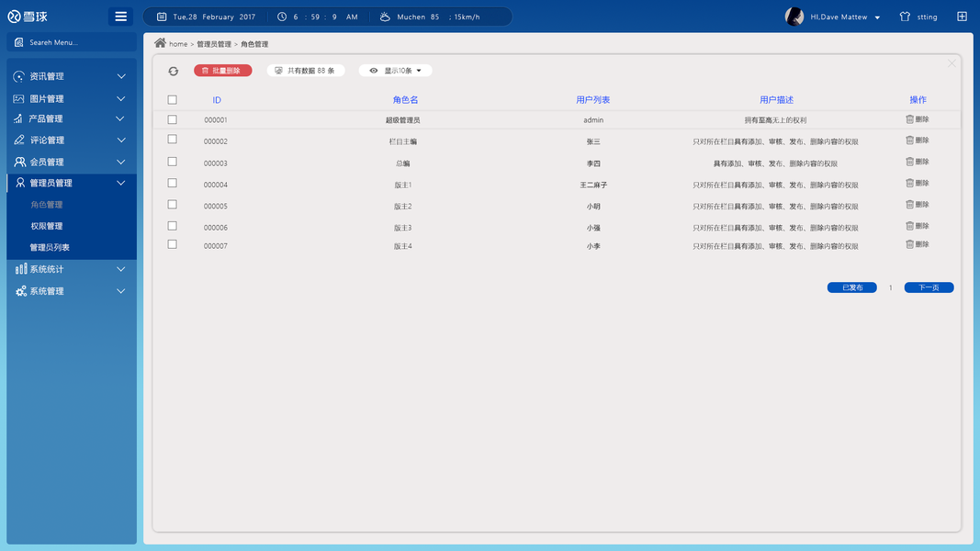Delete row 000005 via trash icon

tap(909, 204)
